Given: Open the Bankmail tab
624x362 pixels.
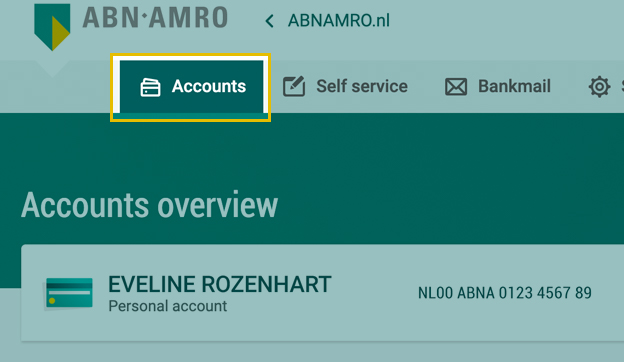Looking at the screenshot, I should pos(497,86).
